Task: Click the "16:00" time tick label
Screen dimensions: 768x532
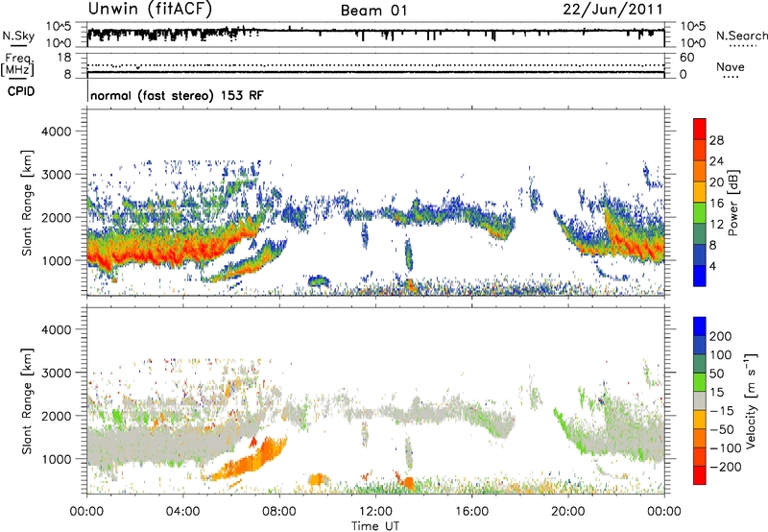Action: [x=471, y=512]
